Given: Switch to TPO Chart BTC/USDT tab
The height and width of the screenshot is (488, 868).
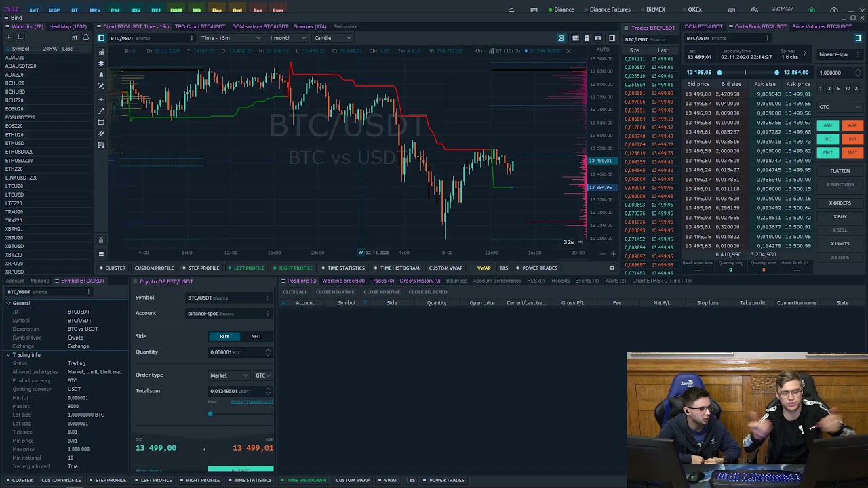Looking at the screenshot, I should (199, 26).
